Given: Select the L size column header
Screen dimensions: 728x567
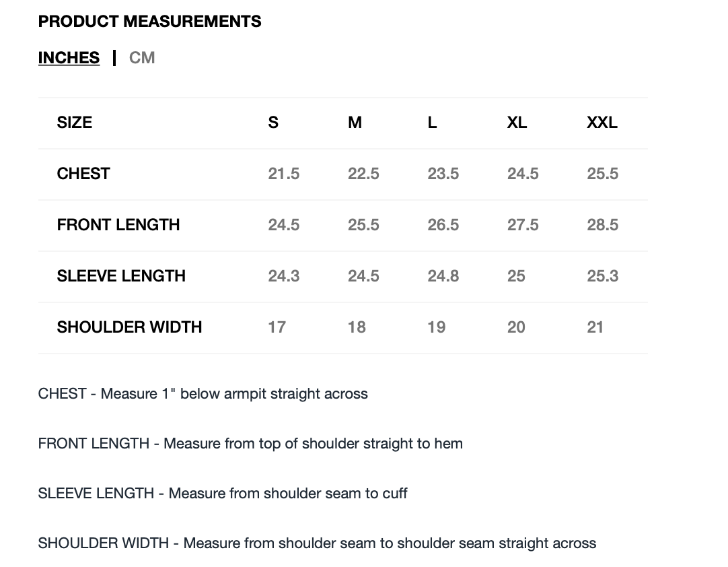Looking at the screenshot, I should [432, 123].
